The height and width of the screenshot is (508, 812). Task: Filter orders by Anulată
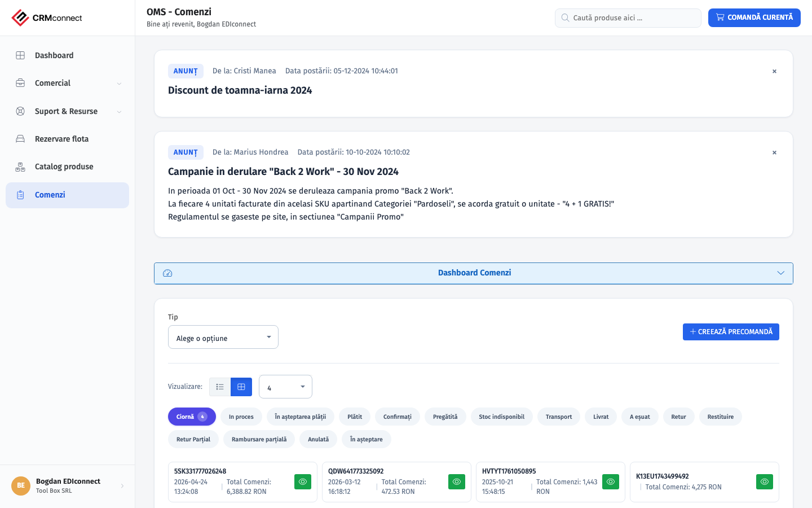point(318,439)
